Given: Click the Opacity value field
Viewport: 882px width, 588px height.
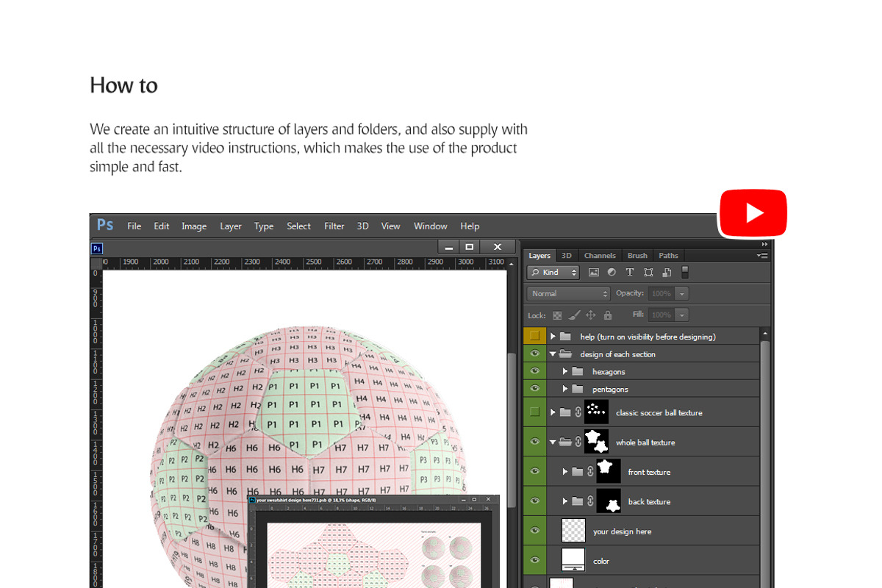Looking at the screenshot, I should tap(661, 293).
